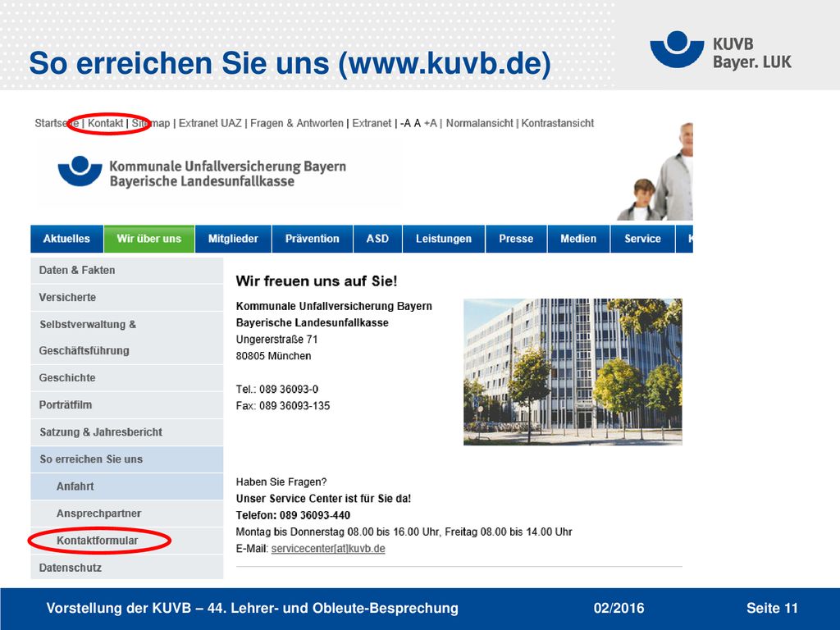Click the footer date 02/2016
This screenshot has width=840, height=630.
[619, 608]
